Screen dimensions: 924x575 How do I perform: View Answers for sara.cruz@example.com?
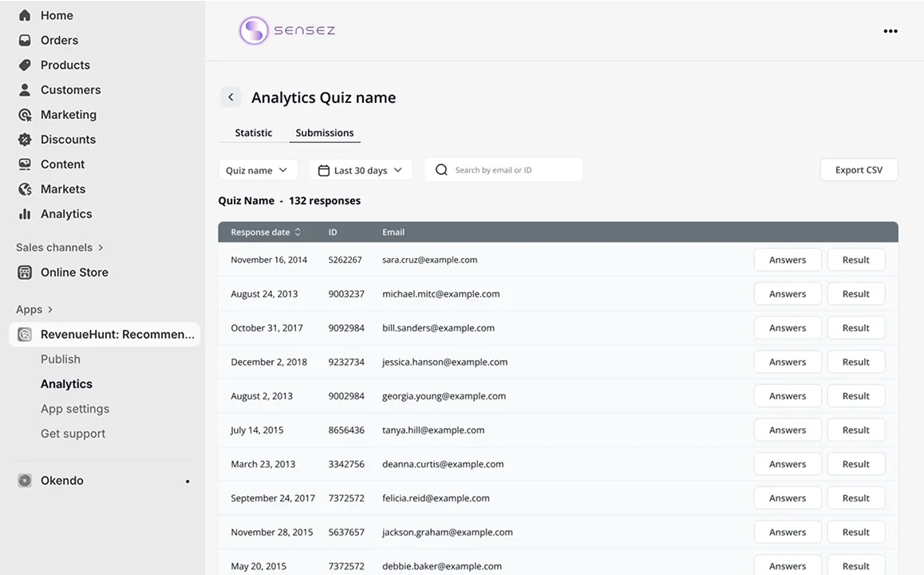click(788, 260)
